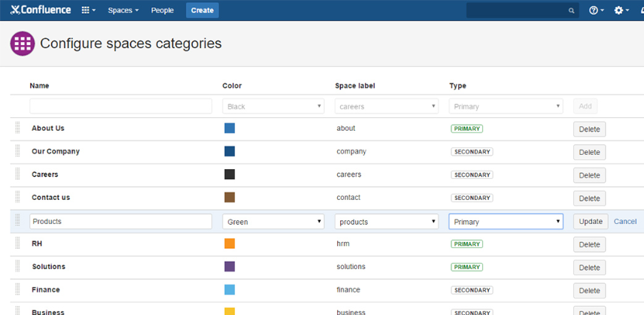Go to People in the top navigation
644x315 pixels.
tap(163, 11)
